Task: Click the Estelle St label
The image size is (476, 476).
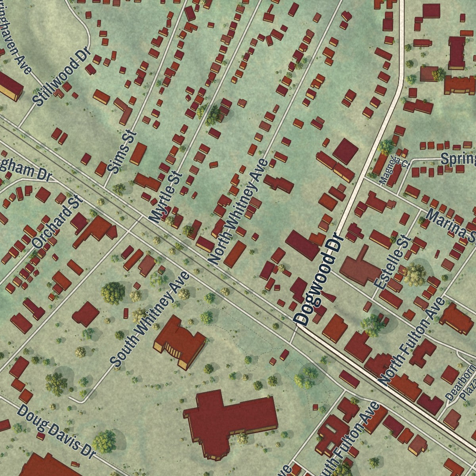Action: pyautogui.click(x=393, y=262)
